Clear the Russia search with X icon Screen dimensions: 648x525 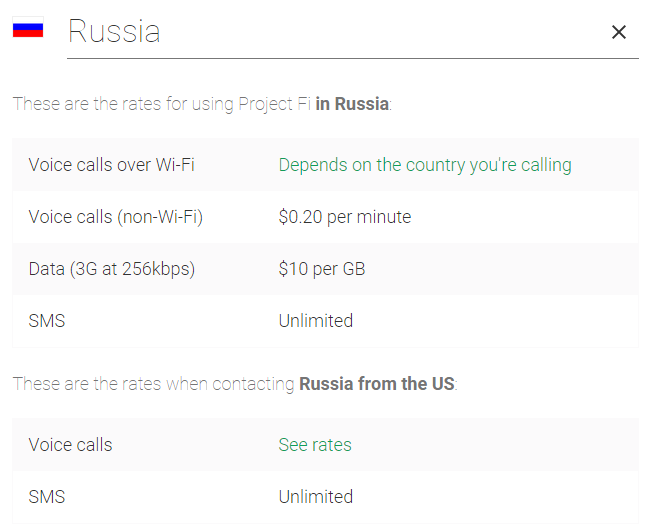click(619, 32)
